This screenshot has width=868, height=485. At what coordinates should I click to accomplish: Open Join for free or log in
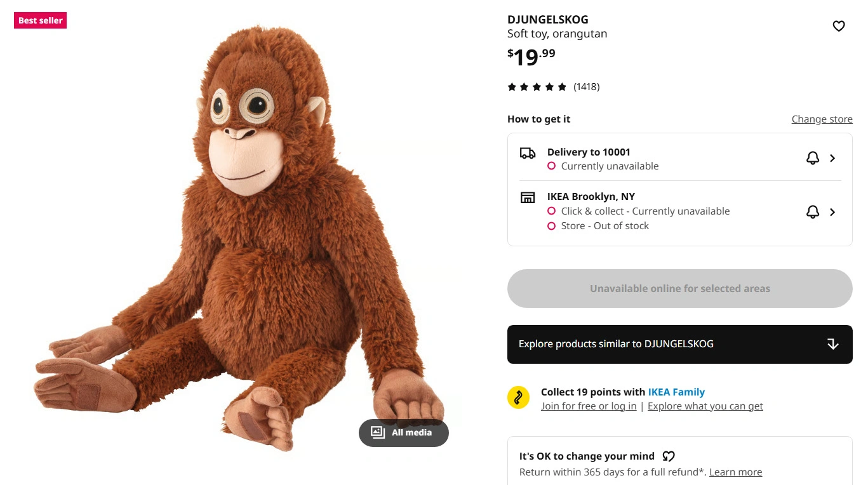pos(588,406)
